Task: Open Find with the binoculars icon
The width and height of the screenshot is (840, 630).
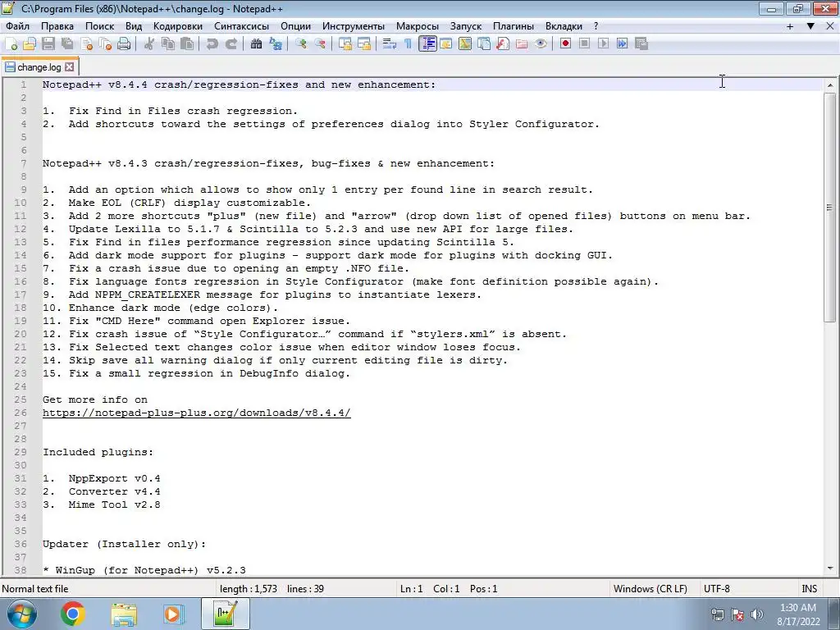Action: 256,44
